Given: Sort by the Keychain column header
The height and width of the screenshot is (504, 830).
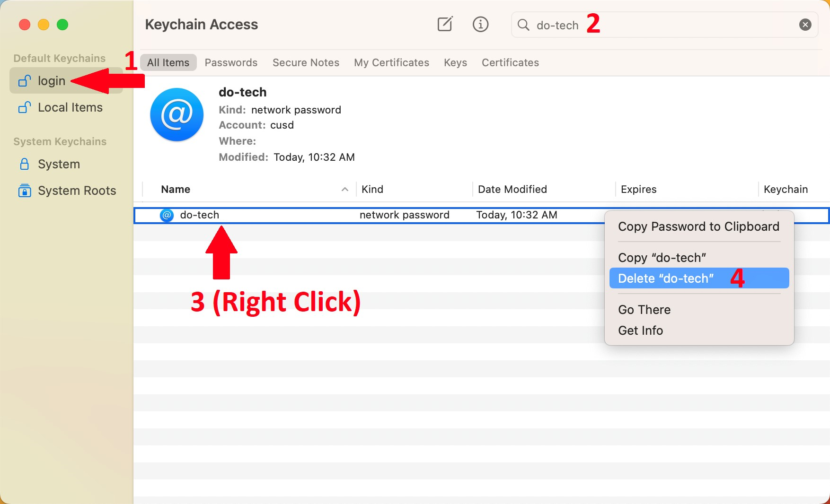Looking at the screenshot, I should (x=786, y=189).
